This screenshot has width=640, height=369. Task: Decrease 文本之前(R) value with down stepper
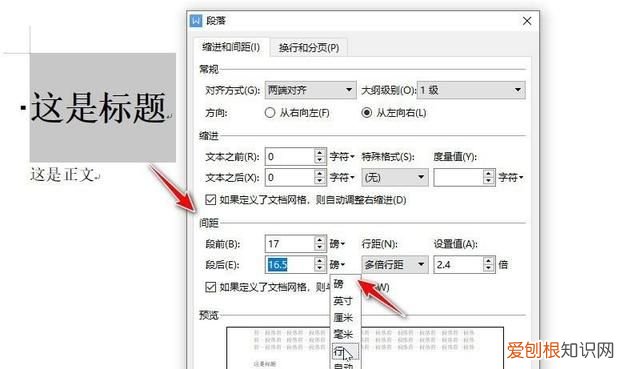pyautogui.click(x=320, y=161)
